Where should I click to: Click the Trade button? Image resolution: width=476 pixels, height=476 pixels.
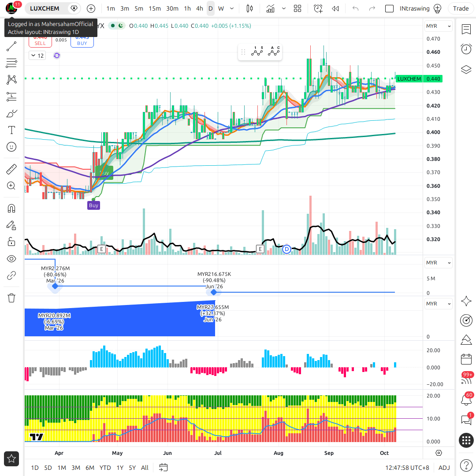click(x=461, y=8)
